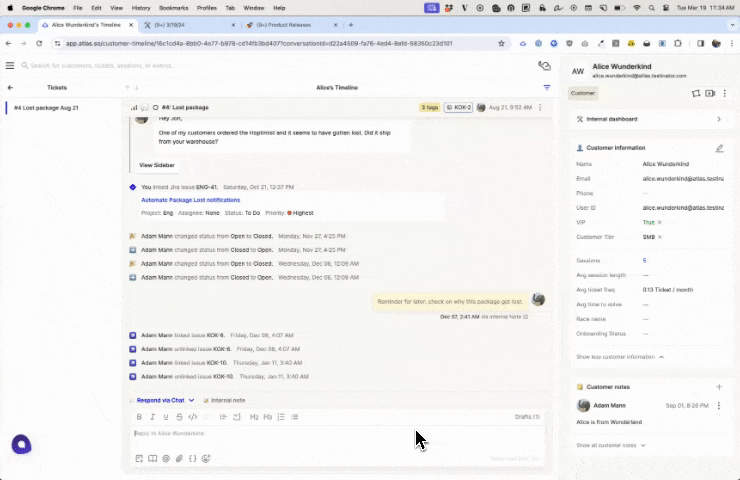740x480 pixels.
Task: Switch to the Internal note tab
Action: 224,400
